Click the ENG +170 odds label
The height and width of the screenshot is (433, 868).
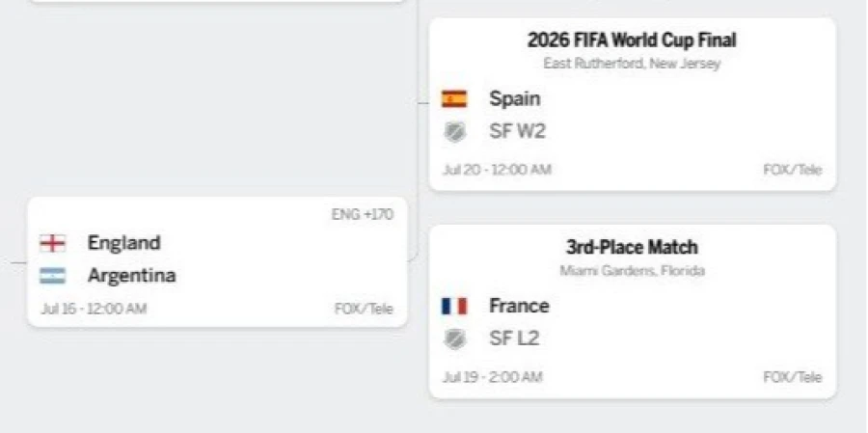(x=363, y=215)
